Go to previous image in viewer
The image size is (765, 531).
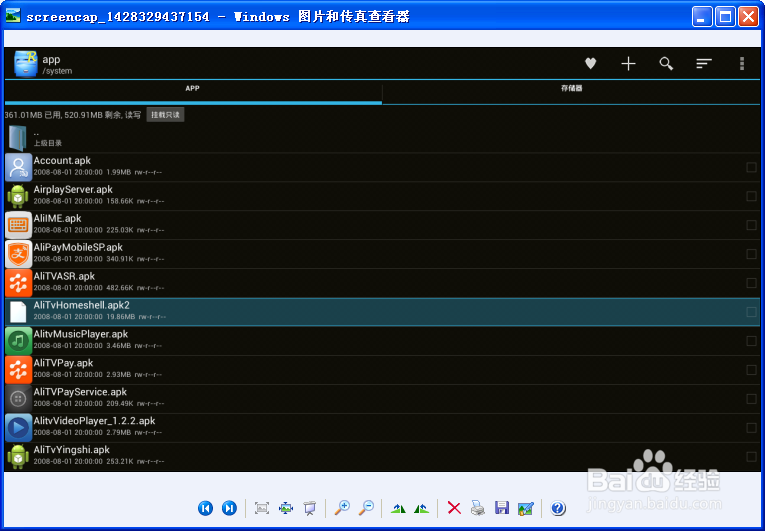205,508
